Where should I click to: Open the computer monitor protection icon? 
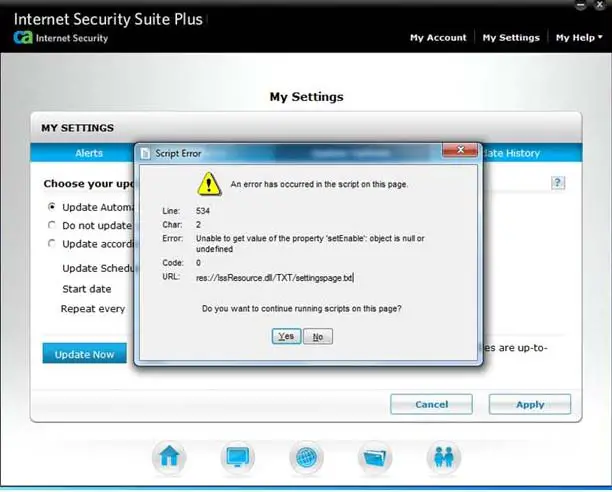pos(238,457)
